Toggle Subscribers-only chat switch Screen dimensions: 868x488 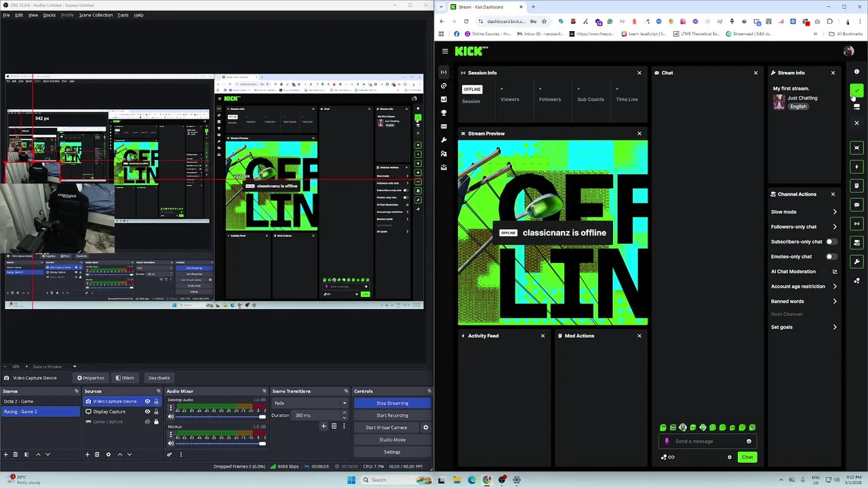coord(830,242)
